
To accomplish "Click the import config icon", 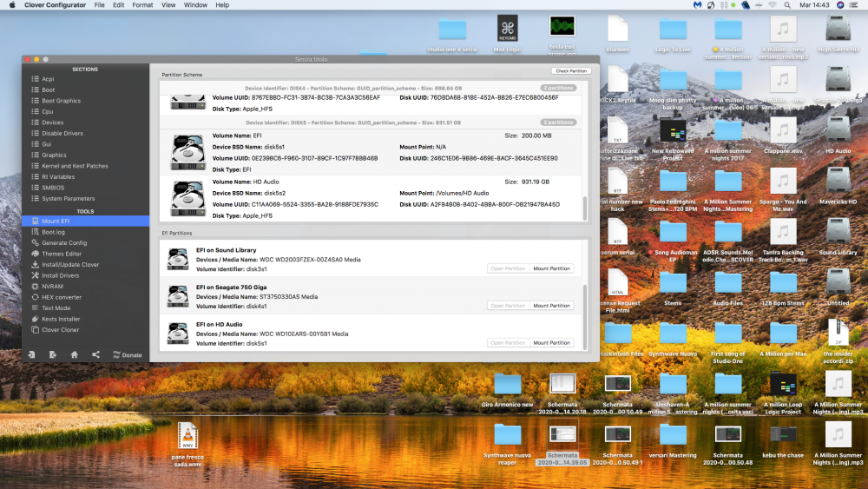I will tap(31, 354).
